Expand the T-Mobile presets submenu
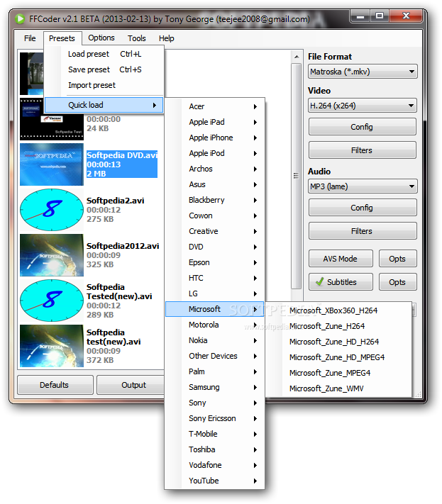 click(x=214, y=434)
